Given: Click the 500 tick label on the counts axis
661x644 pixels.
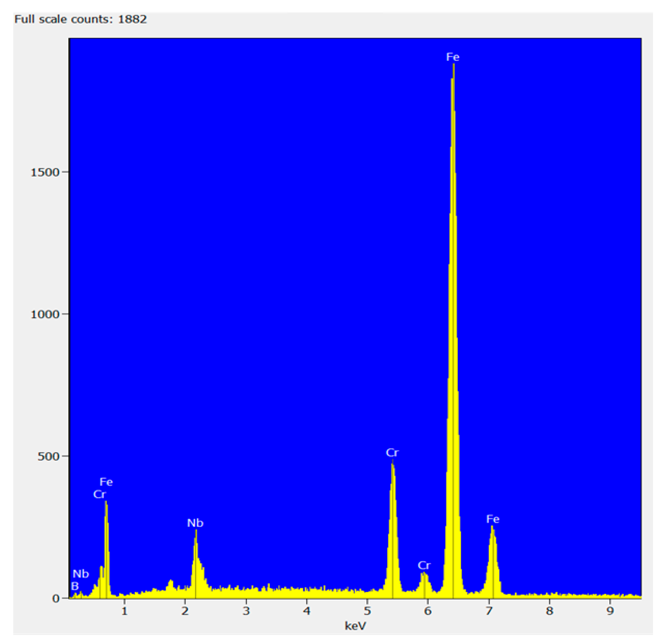Looking at the screenshot, I should 48,456.
